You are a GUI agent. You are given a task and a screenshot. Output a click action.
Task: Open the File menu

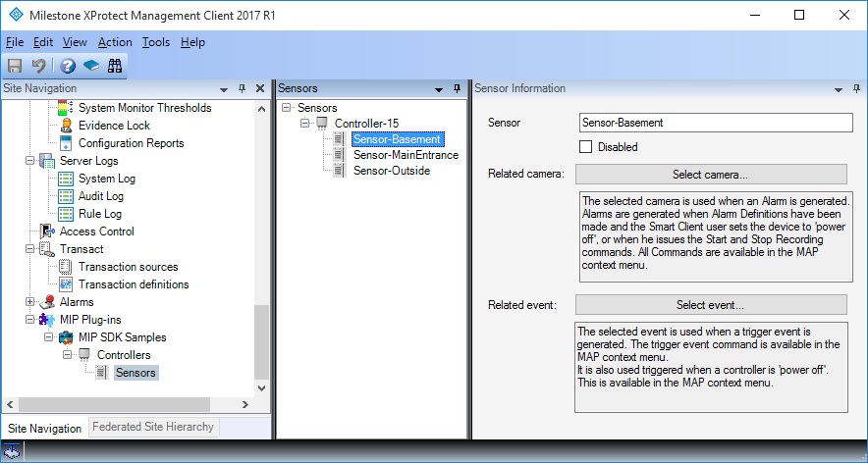[15, 42]
